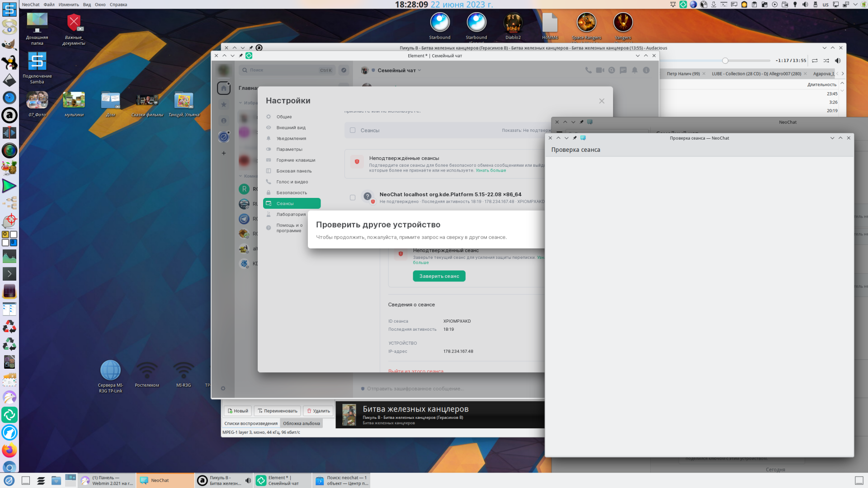Follow the Узнать больше link
Screen dimensions: 868x488
491,170
